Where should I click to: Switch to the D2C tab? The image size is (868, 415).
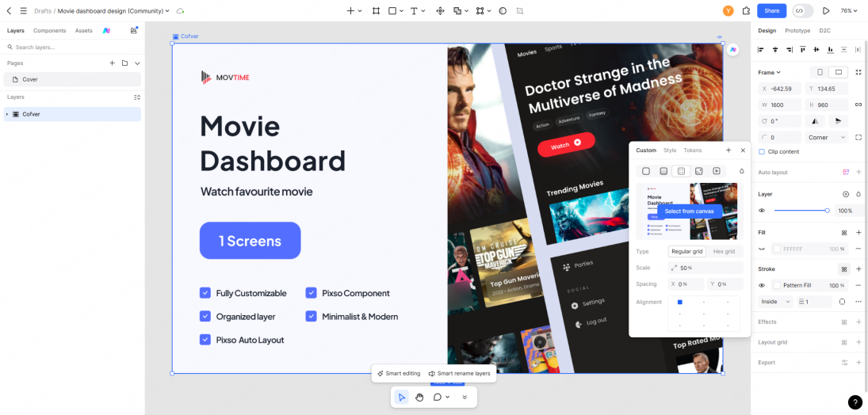pyautogui.click(x=824, y=30)
